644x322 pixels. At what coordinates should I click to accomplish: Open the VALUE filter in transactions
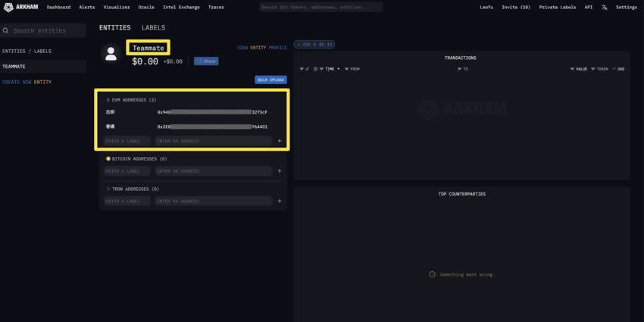pos(579,69)
